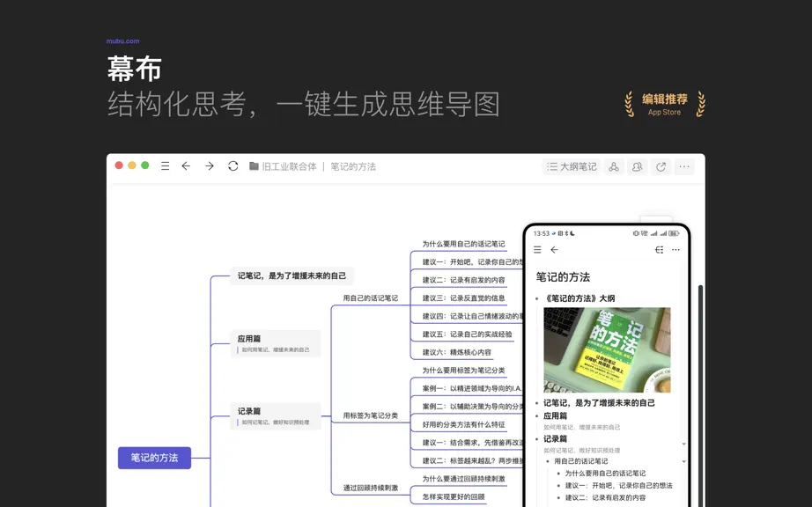Switch to 大纲笔记 outline view

pyautogui.click(x=572, y=166)
